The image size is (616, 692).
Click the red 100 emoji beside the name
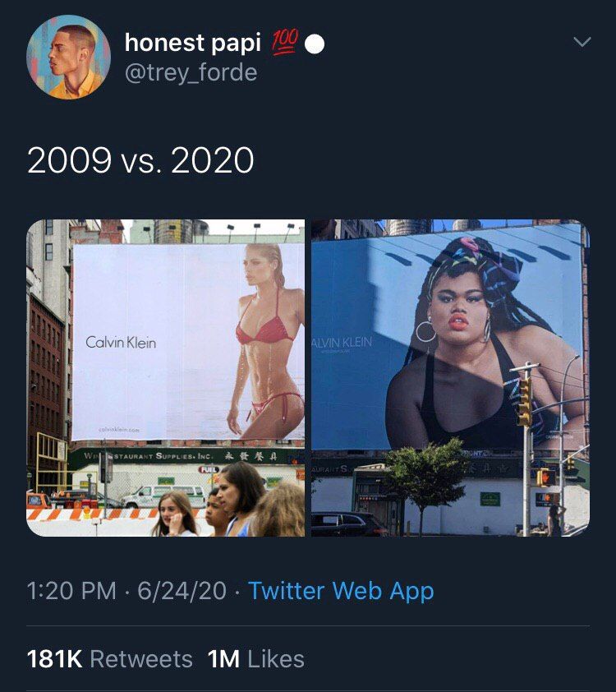click(x=285, y=44)
